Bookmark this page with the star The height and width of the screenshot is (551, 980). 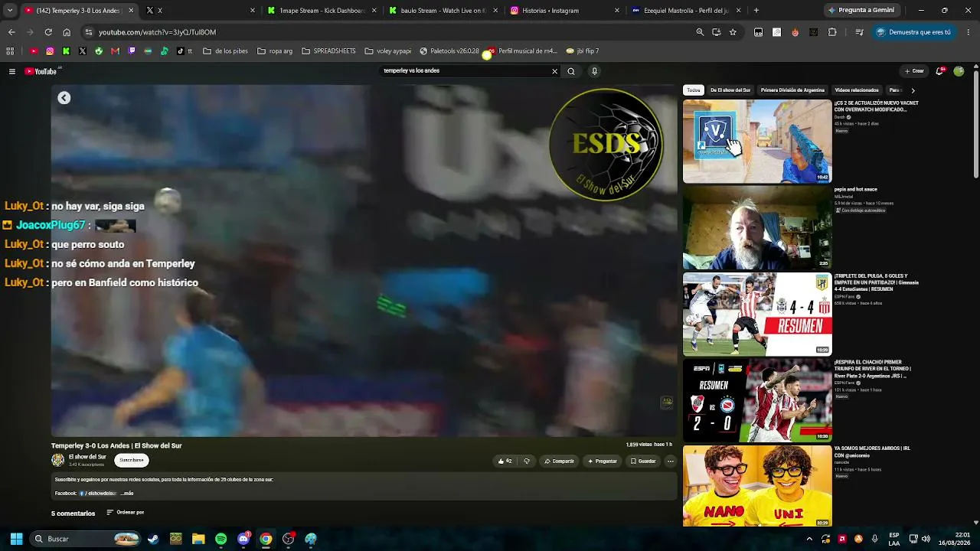[733, 32]
